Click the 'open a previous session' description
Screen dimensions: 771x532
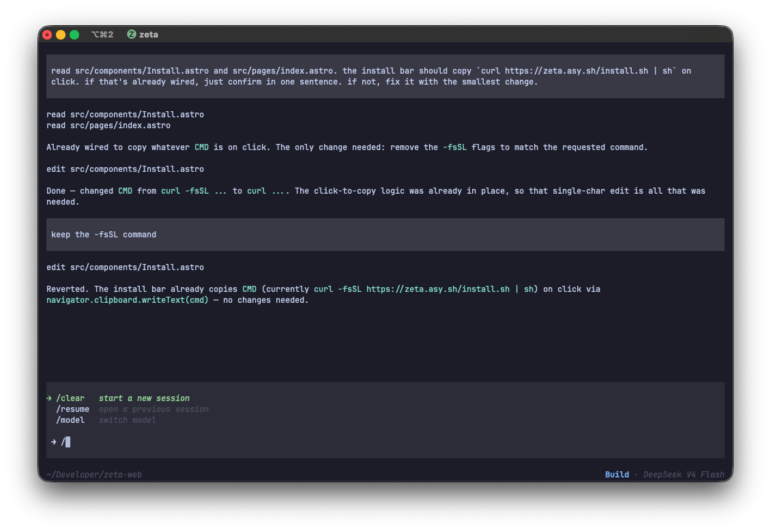click(154, 409)
